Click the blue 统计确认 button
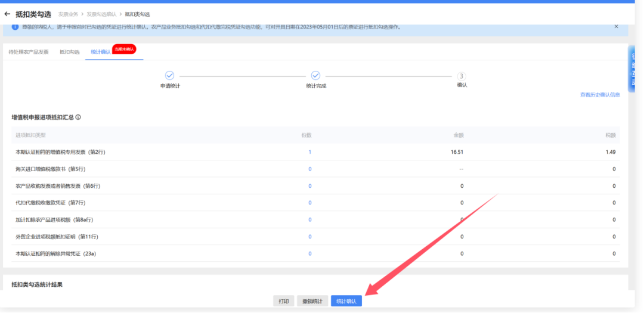 (x=346, y=301)
